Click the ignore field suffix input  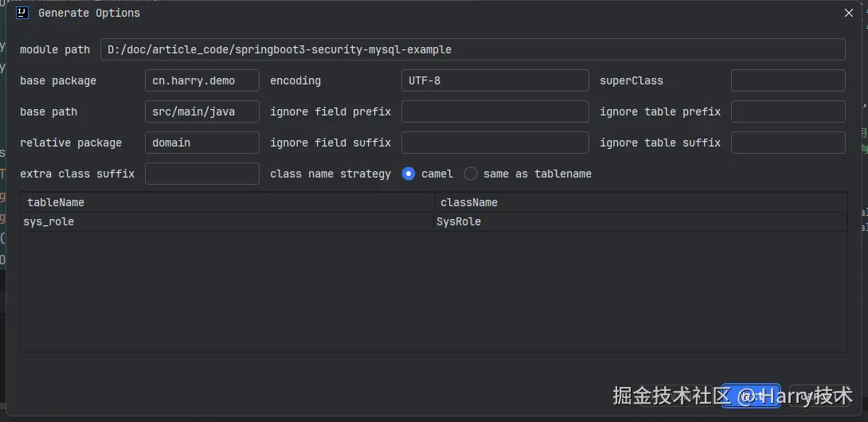[x=495, y=143]
